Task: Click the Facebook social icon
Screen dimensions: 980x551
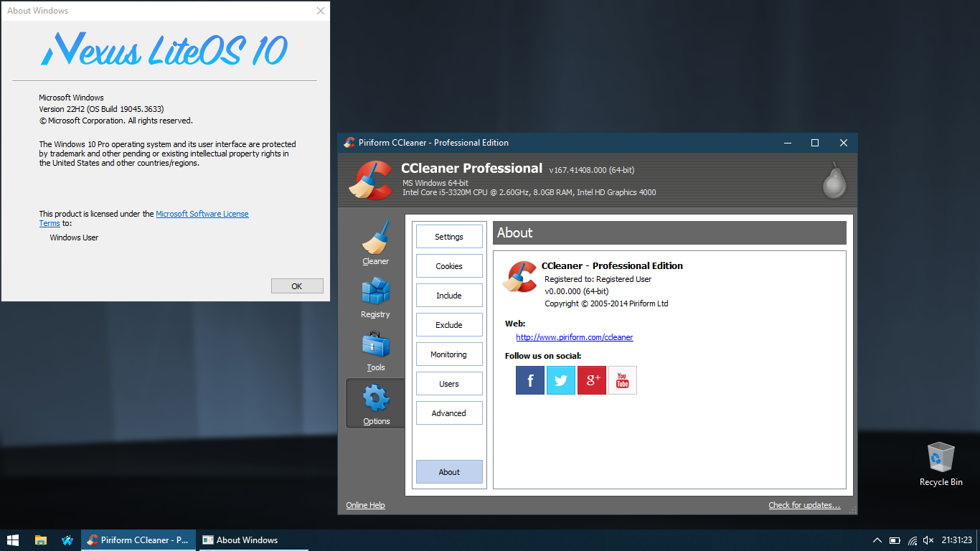Action: point(529,380)
